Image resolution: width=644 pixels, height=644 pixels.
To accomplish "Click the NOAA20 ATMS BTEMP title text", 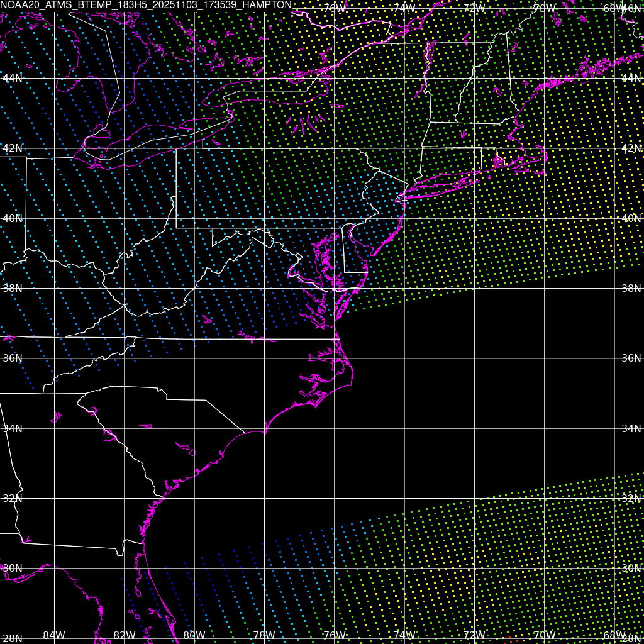I will pyautogui.click(x=146, y=5).
